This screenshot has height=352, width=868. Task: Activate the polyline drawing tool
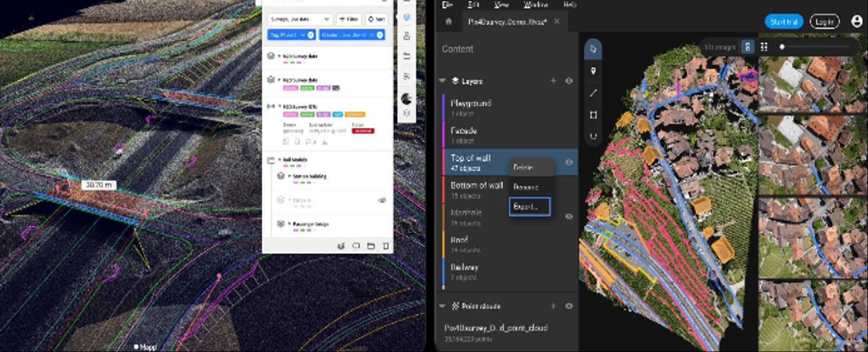(x=593, y=93)
